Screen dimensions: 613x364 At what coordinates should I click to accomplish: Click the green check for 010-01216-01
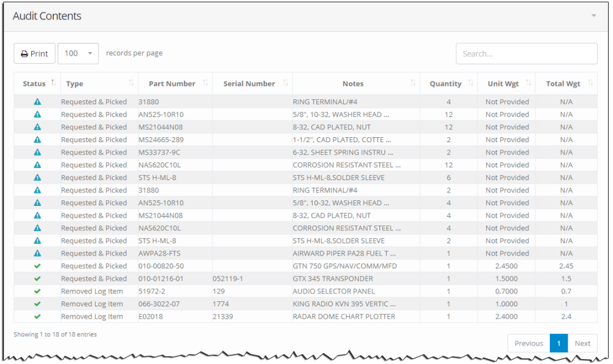[x=37, y=279]
